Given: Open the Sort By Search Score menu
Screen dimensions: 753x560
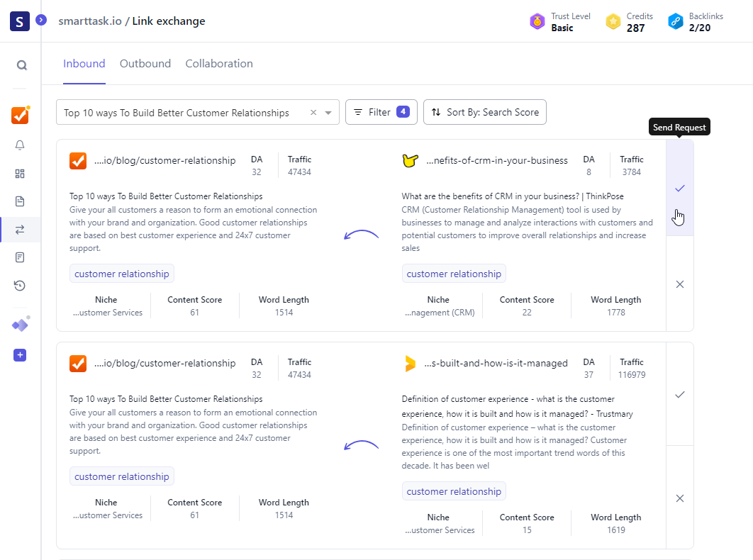Looking at the screenshot, I should pos(485,112).
